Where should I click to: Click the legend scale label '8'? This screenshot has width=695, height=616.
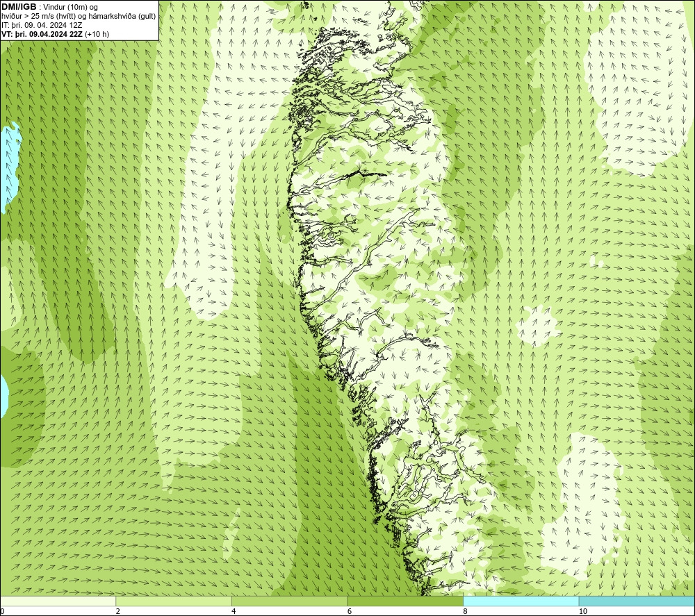(466, 611)
